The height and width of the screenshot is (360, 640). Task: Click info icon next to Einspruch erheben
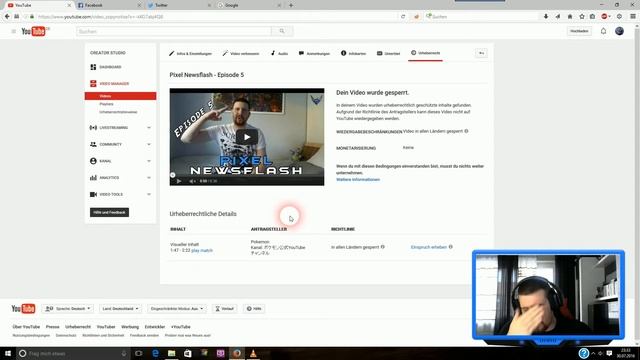[451, 247]
